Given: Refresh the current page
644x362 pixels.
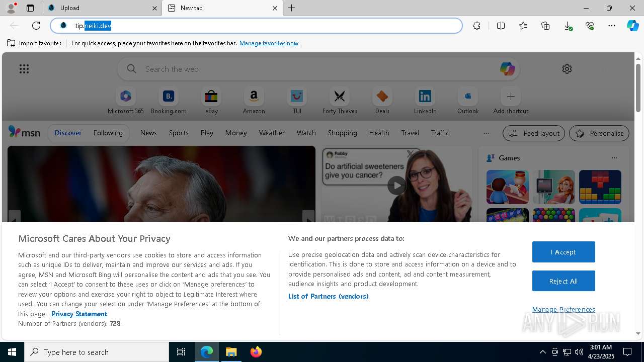Looking at the screenshot, I should point(36,26).
